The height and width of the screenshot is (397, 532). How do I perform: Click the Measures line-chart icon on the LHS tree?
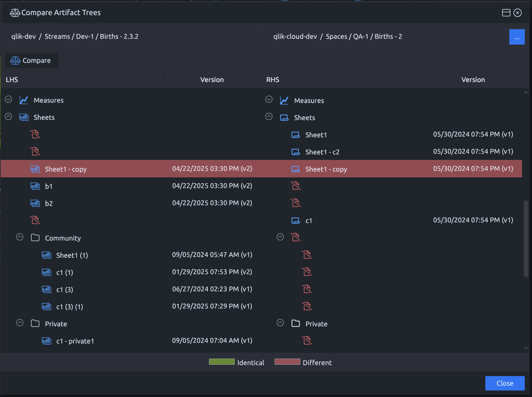click(x=23, y=100)
